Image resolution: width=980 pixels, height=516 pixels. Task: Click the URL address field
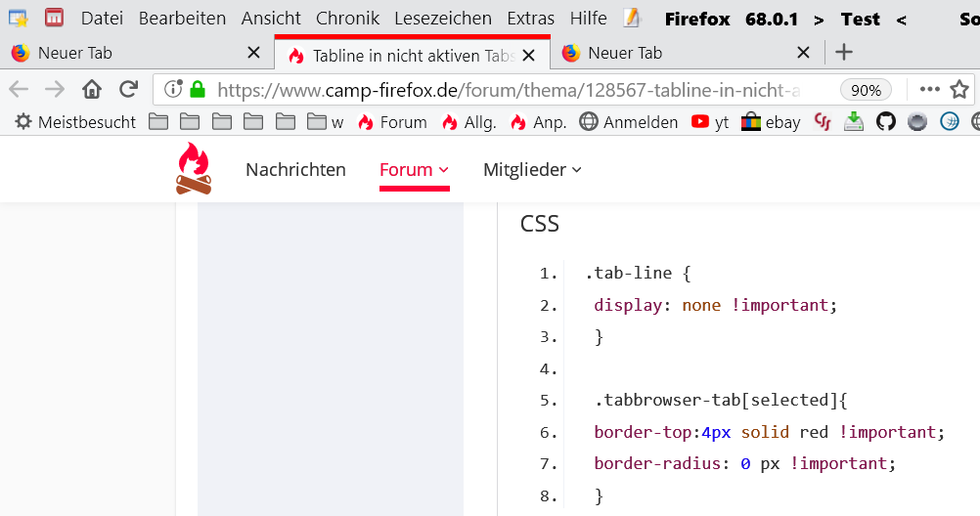point(509,90)
